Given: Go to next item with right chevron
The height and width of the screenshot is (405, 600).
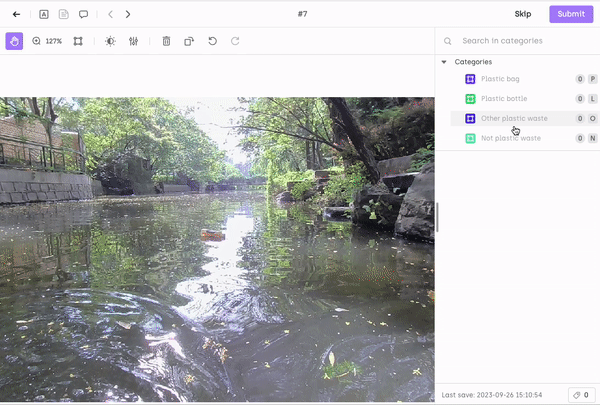Looking at the screenshot, I should [128, 14].
